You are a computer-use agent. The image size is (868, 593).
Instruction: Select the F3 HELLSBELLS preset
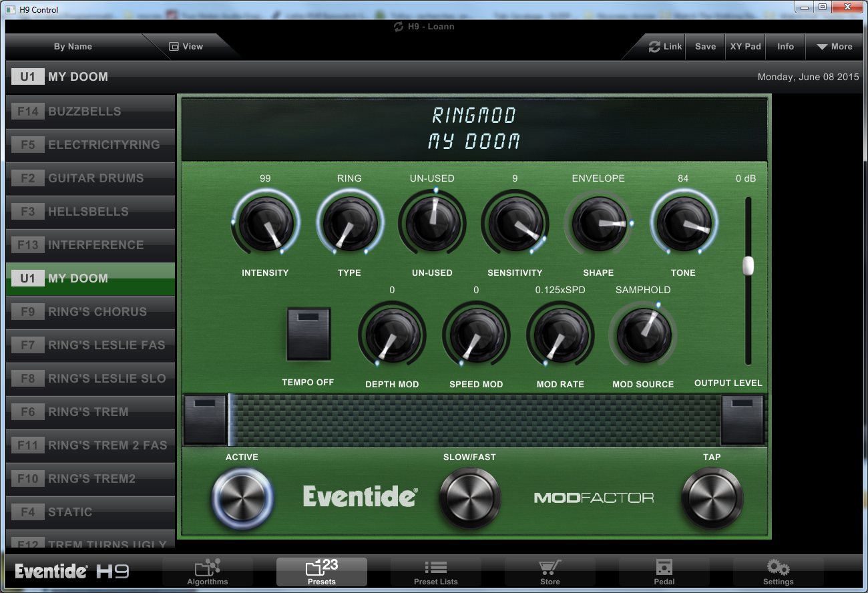point(90,212)
